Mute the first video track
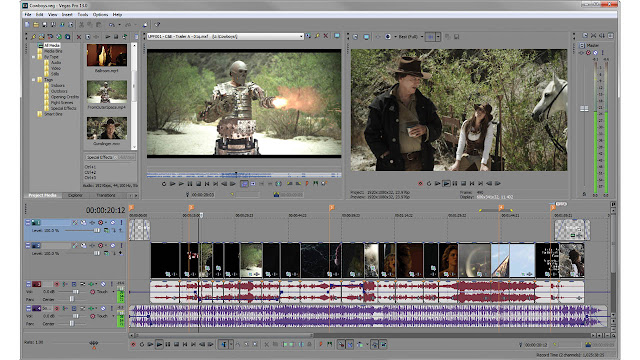This screenshot has height=360, width=640. point(113,222)
